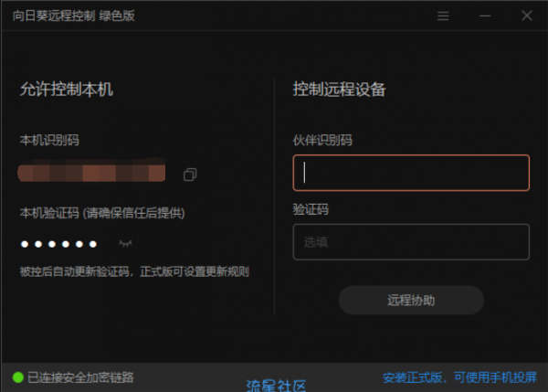Close the 向日葵远程控制 window
Viewport: 548px width, 392px height.
pos(527,16)
